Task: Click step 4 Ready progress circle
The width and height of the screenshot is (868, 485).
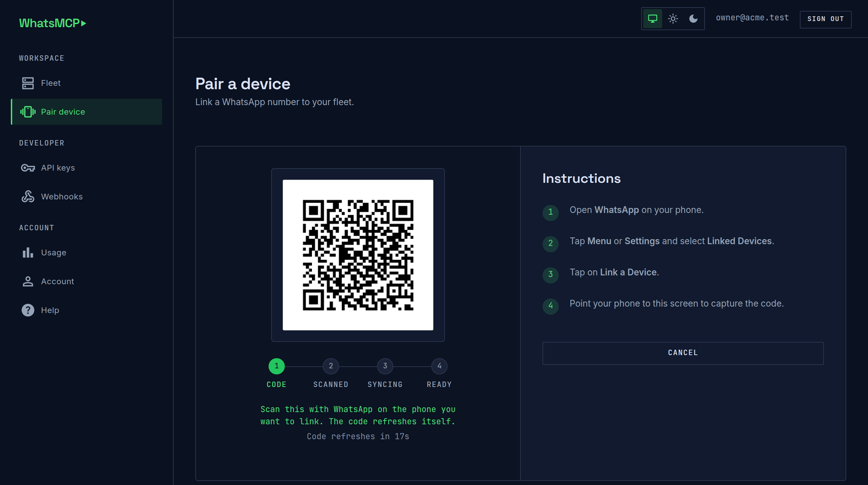Action: tap(439, 366)
